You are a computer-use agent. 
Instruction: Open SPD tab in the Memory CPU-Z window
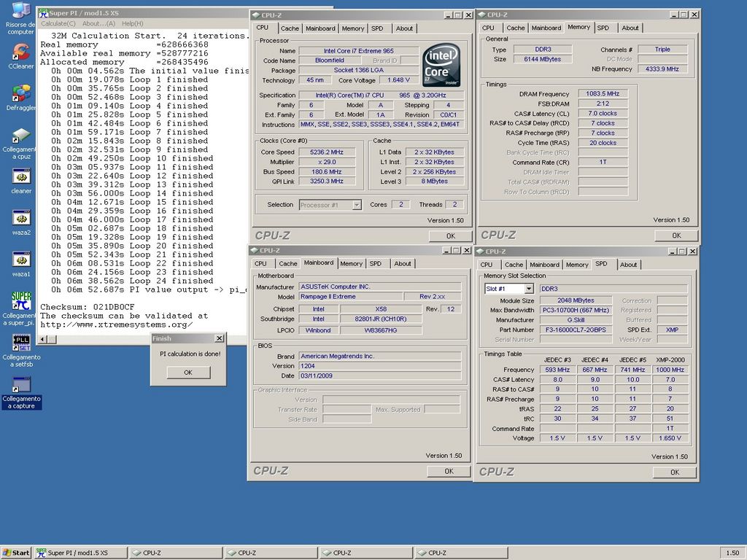pyautogui.click(x=603, y=28)
